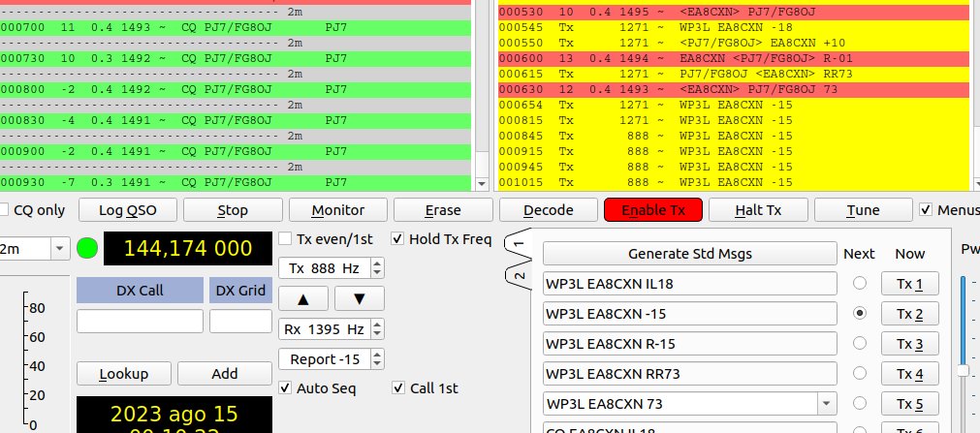This screenshot has width=980, height=433.
Task: Open the WP3L EA8CXN 73 message dropdown arrow
Action: tap(827, 404)
